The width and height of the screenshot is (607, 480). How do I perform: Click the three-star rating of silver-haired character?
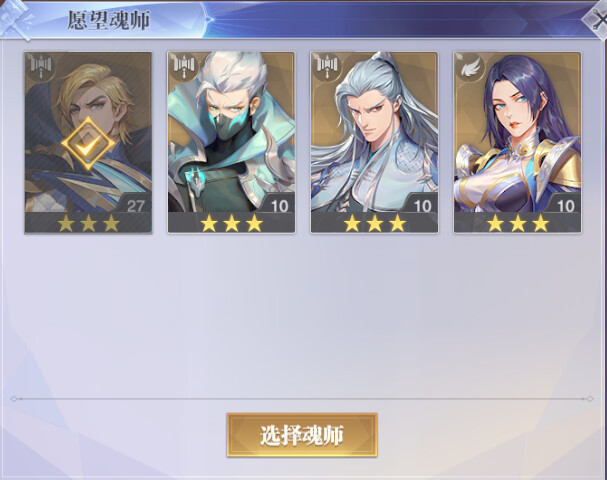374,223
